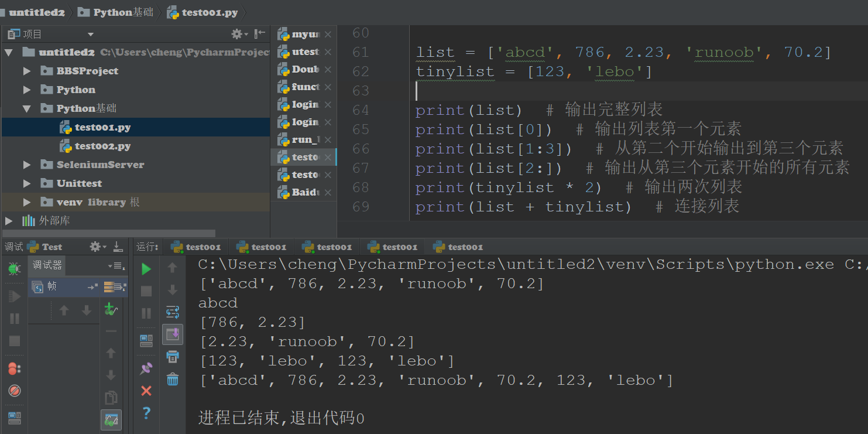
Task: Rerun the Test debug session bug icon
Action: (x=15, y=269)
